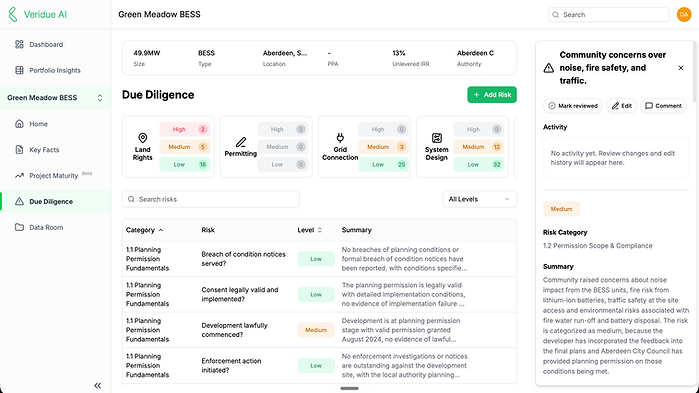Filter Grid Connection by Low risks
Image resolution: width=699 pixels, height=393 pixels.
tap(383, 164)
